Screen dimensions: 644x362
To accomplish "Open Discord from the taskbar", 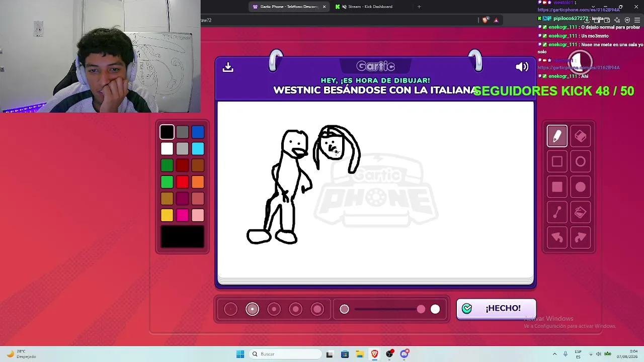I will pyautogui.click(x=405, y=354).
